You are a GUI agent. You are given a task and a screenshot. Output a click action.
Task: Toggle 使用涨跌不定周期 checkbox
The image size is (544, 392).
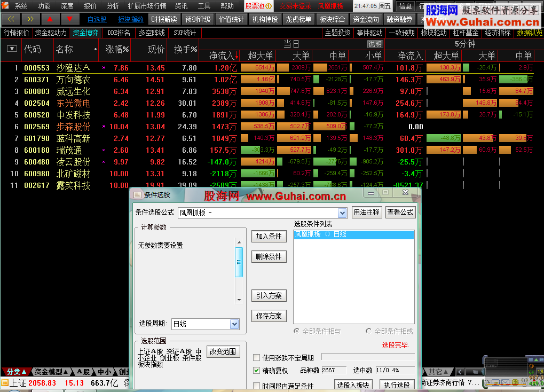pos(256,358)
